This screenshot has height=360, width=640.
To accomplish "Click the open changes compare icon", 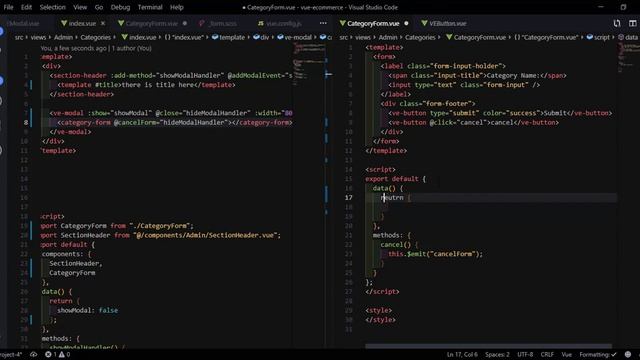I will [x=617, y=24].
